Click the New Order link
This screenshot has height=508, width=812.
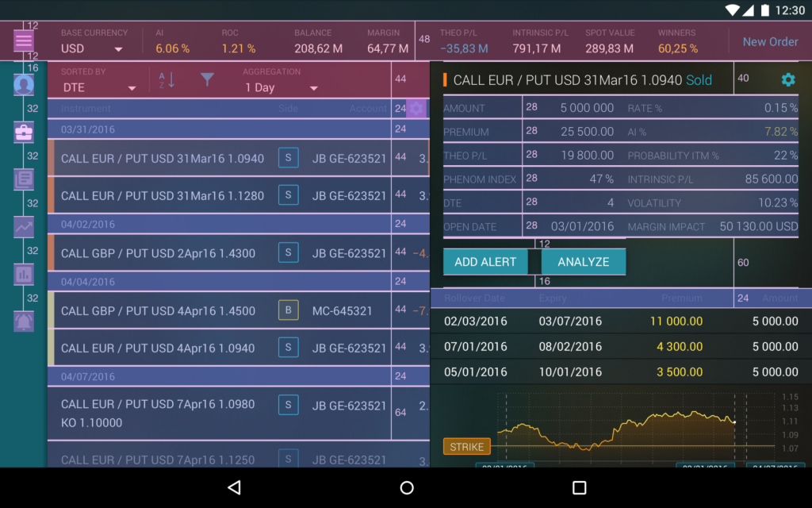[770, 41]
